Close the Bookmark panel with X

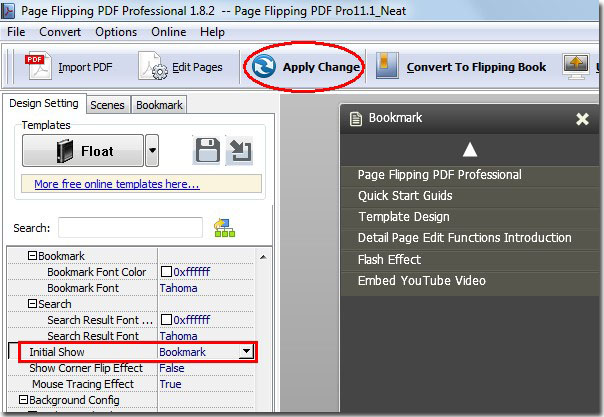pos(582,119)
